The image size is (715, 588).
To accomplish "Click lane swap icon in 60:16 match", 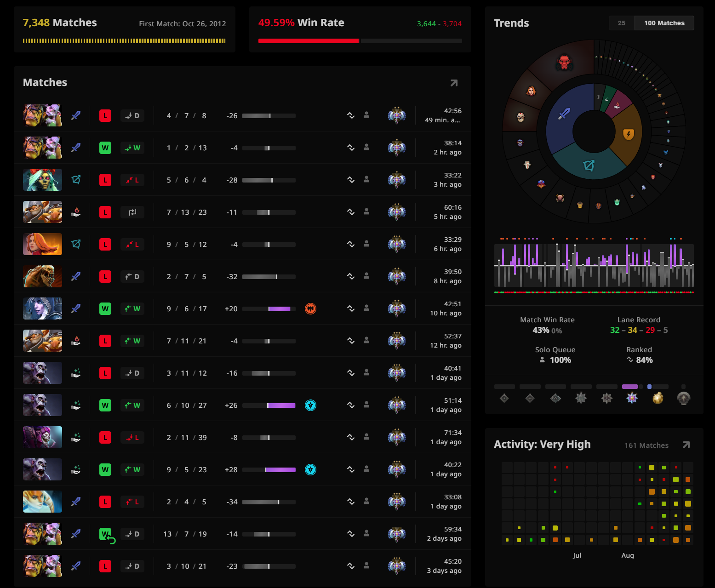I will 132,212.
